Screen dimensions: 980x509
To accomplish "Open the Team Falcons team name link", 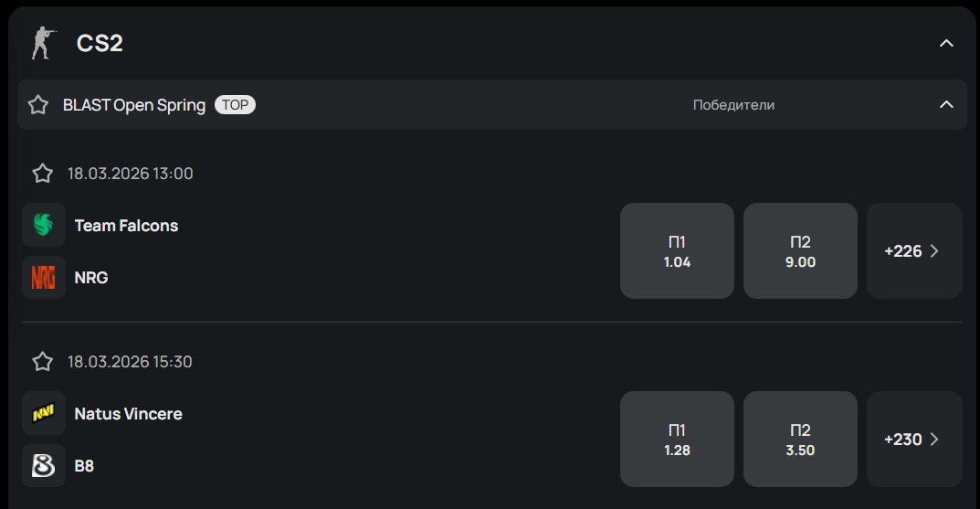I will coord(126,226).
